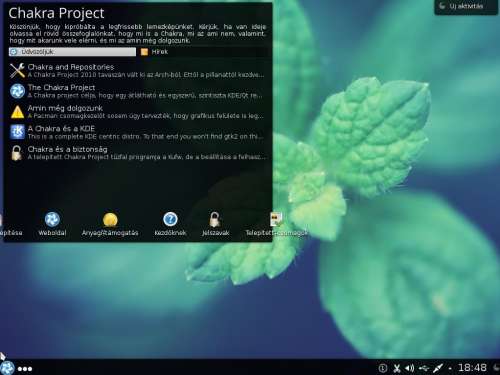
Task: Switch to the Üdvözöljük tab
Action: [72, 52]
